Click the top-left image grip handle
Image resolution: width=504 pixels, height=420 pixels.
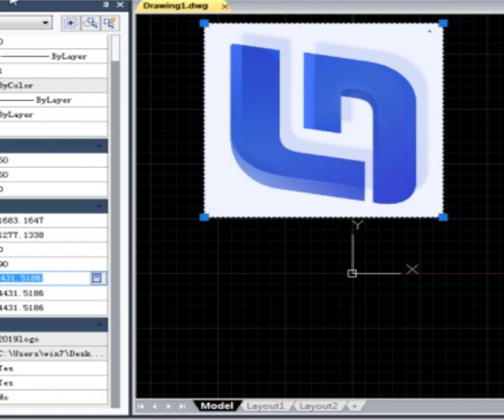[204, 24]
